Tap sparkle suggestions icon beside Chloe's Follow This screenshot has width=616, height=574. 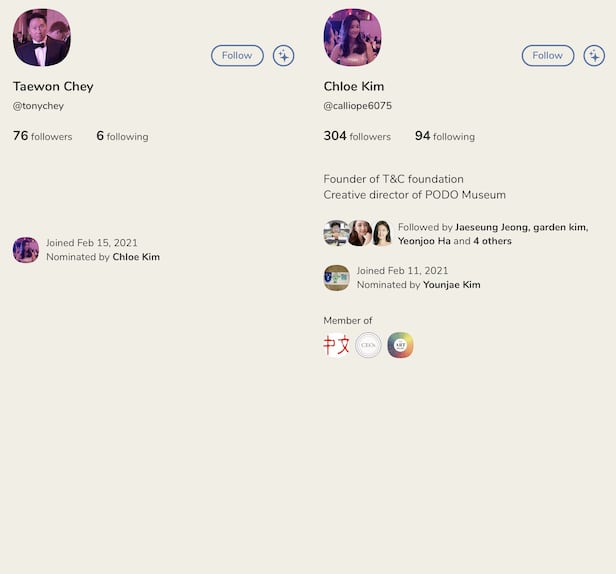pos(594,56)
